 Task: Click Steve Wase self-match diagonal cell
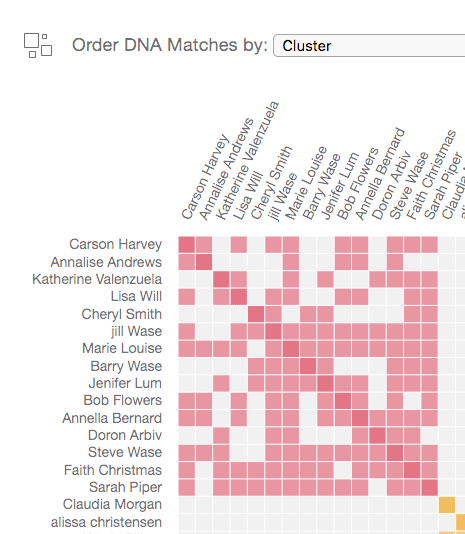[x=395, y=453]
